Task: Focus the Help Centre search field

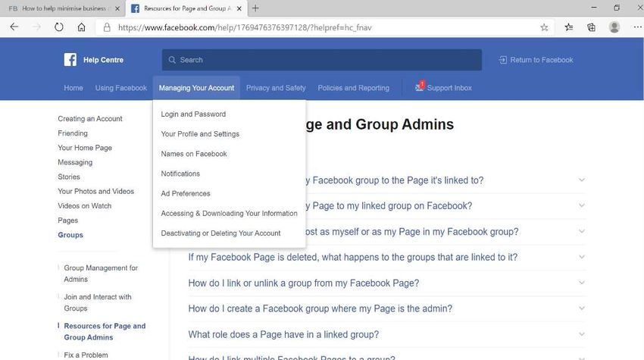Action: pyautogui.click(x=321, y=60)
